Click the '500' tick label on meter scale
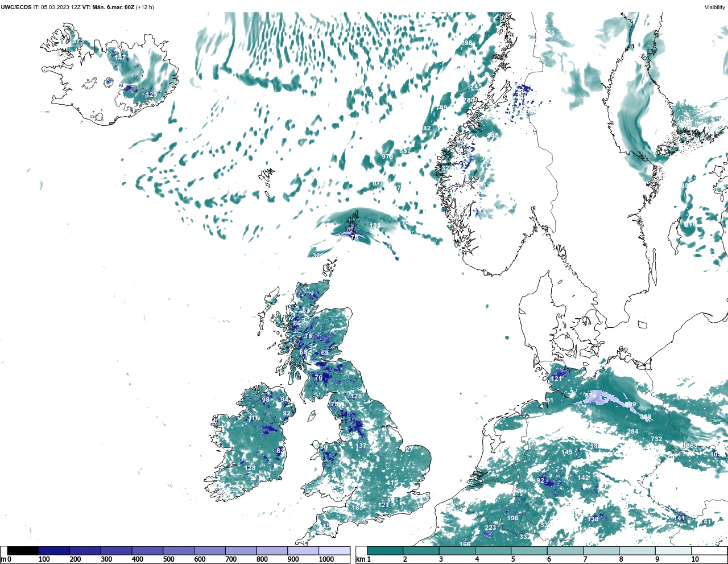 tap(168, 559)
